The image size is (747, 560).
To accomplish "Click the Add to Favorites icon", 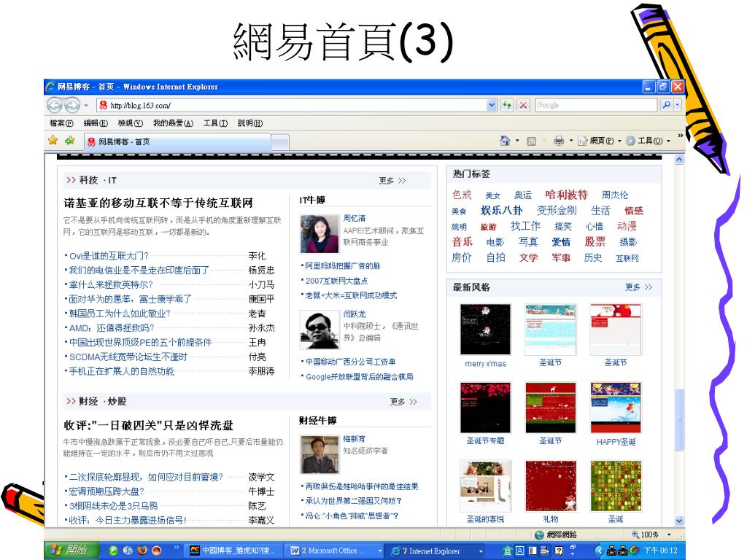I will [70, 141].
